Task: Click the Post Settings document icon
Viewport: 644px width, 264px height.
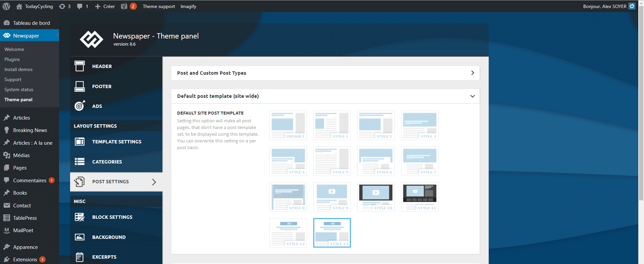Action: [79, 182]
